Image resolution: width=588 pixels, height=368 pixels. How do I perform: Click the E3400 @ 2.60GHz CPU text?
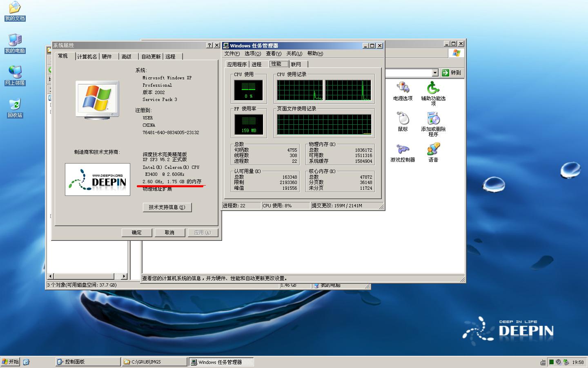165,174
